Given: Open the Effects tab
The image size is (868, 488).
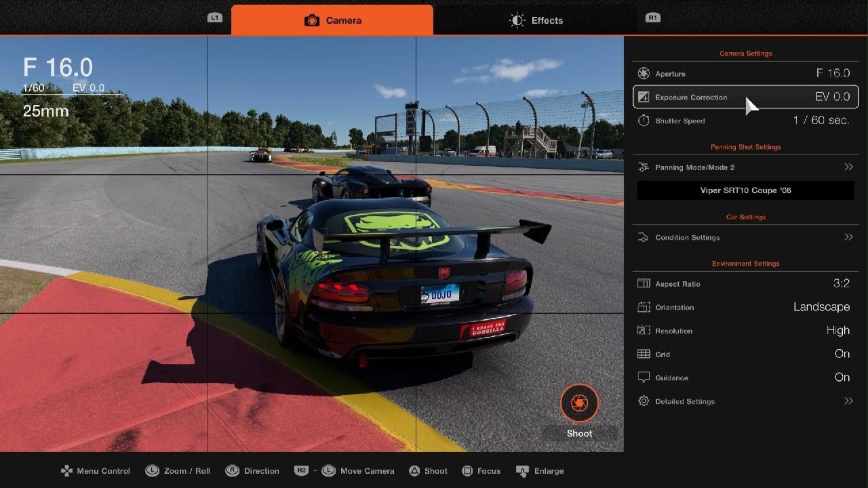Looking at the screenshot, I should [x=536, y=20].
